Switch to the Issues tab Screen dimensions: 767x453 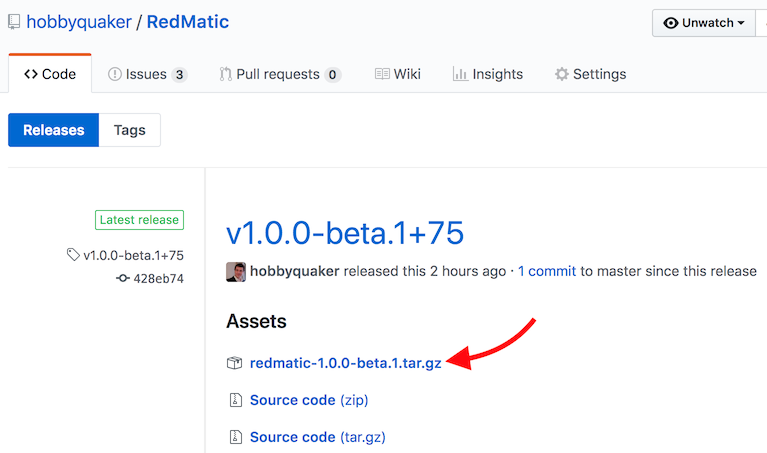(x=147, y=74)
